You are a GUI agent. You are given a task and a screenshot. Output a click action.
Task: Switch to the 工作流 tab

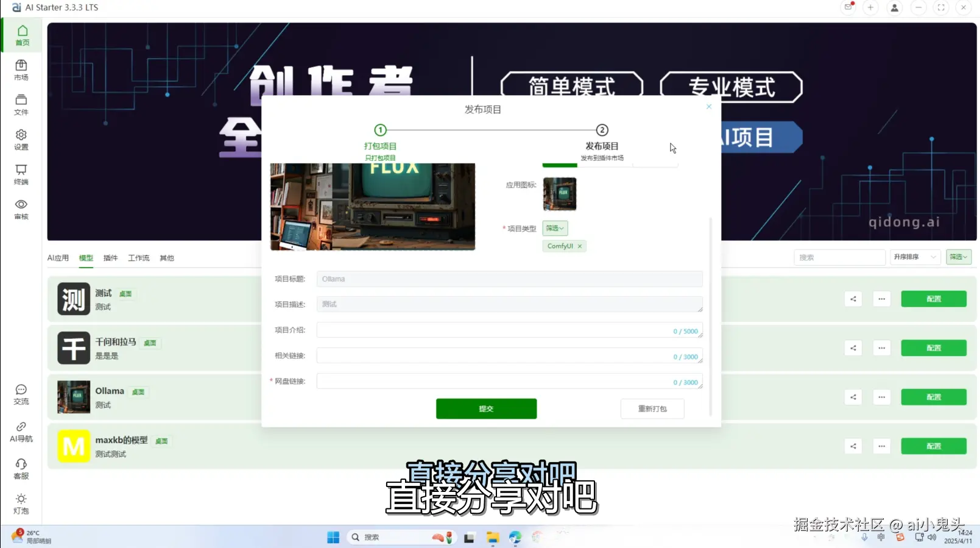click(x=138, y=258)
